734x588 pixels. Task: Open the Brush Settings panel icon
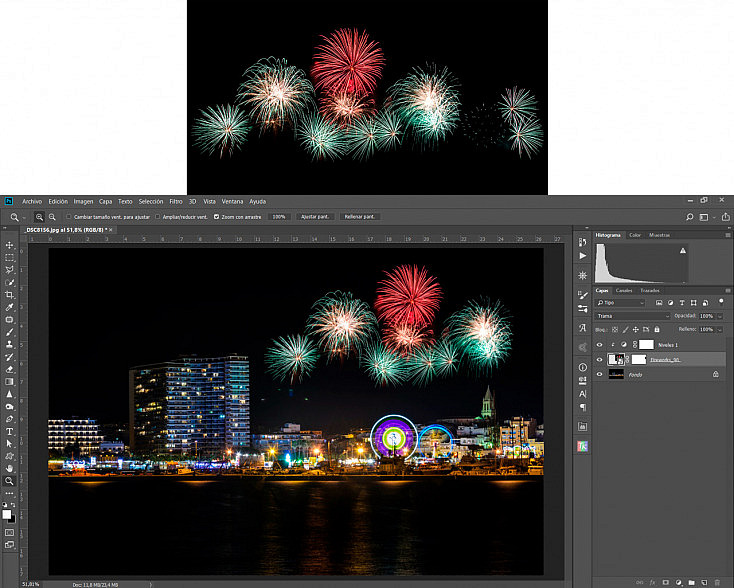tap(582, 295)
